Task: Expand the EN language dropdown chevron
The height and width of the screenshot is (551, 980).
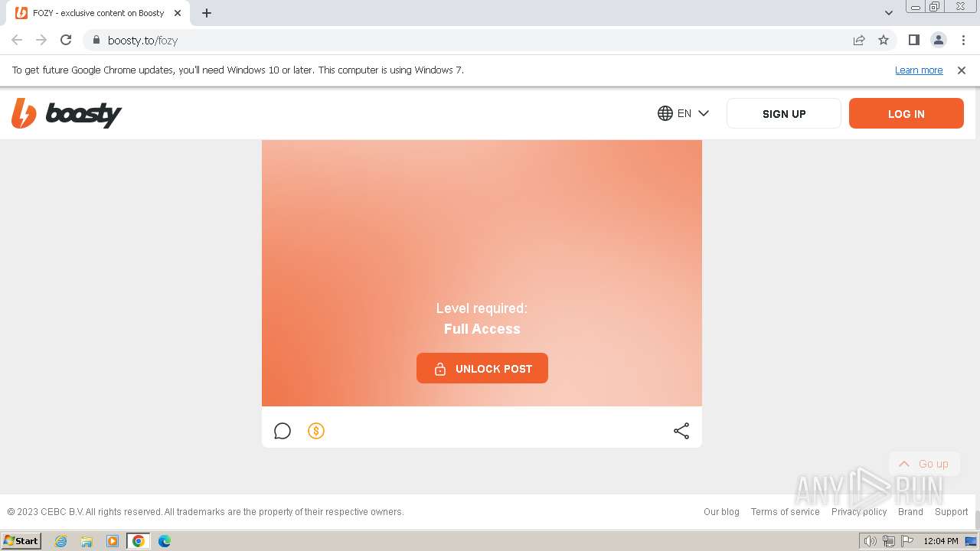Action: tap(704, 113)
